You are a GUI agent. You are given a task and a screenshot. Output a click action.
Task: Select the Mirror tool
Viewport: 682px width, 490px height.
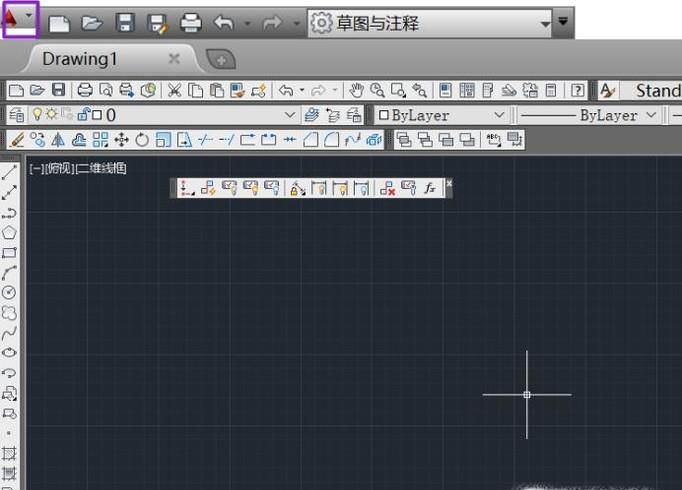[x=58, y=140]
